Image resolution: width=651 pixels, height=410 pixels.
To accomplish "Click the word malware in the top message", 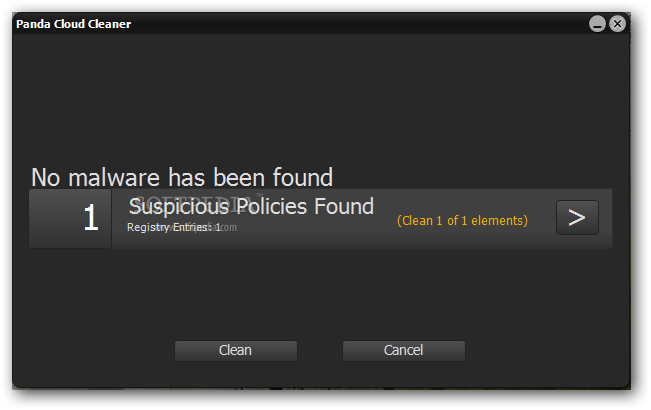I will pyautogui.click(x=114, y=178).
